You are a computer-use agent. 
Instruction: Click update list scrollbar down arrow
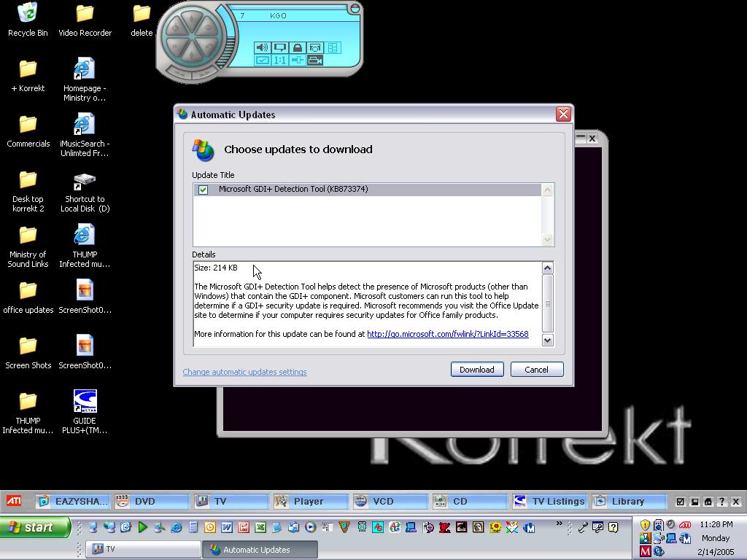pos(547,239)
